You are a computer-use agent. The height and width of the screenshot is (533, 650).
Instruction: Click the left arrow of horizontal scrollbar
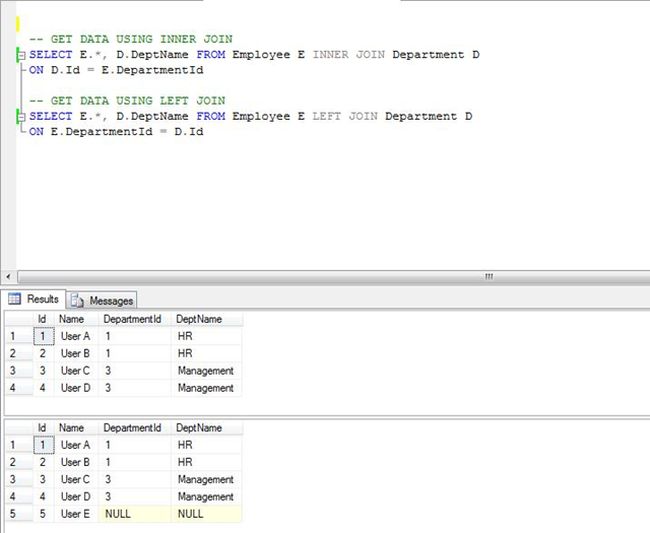click(8, 276)
